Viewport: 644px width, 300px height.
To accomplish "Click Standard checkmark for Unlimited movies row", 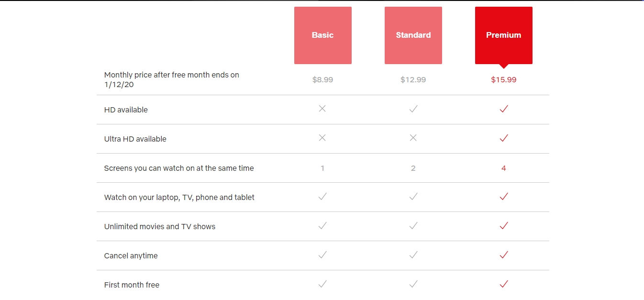I will [x=413, y=226].
